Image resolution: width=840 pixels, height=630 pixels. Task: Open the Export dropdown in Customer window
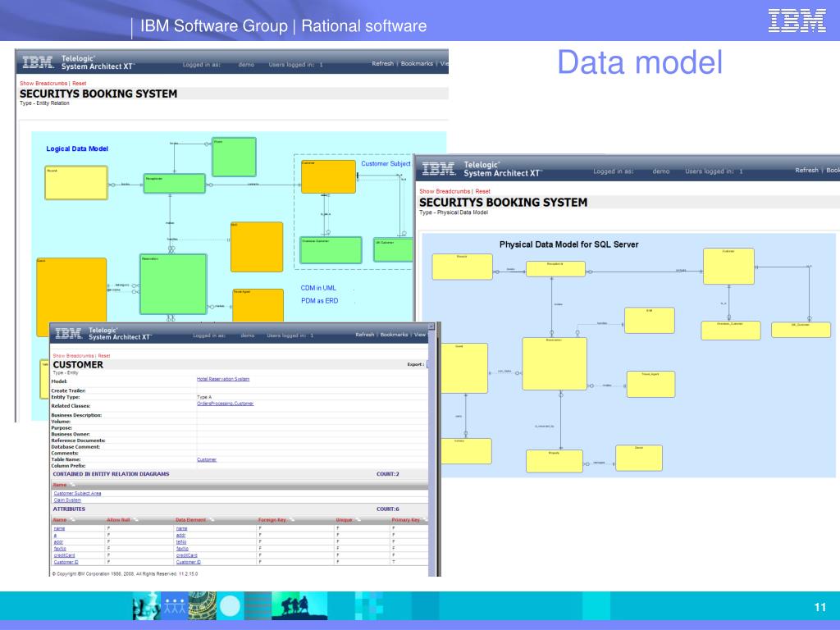pos(427,364)
